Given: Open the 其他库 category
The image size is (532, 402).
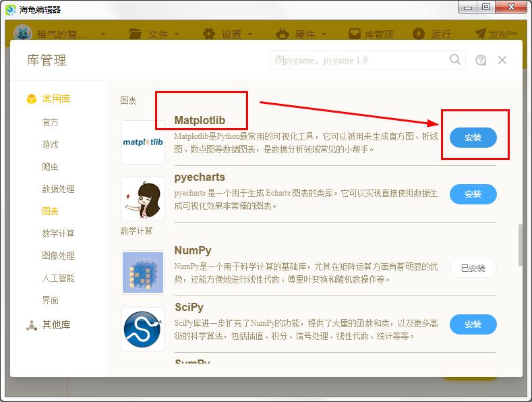Looking at the screenshot, I should [x=57, y=325].
